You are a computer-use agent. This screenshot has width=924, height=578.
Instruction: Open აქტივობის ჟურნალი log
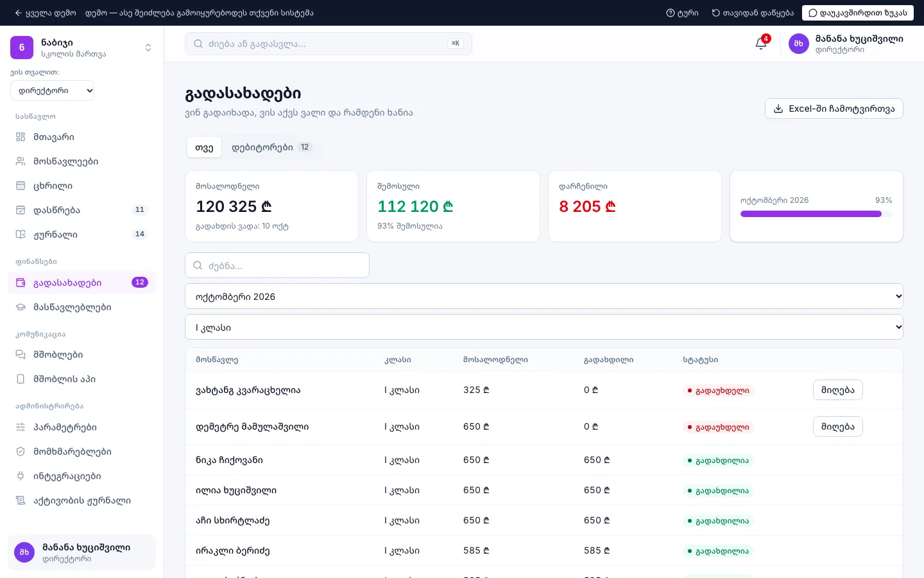(81, 500)
